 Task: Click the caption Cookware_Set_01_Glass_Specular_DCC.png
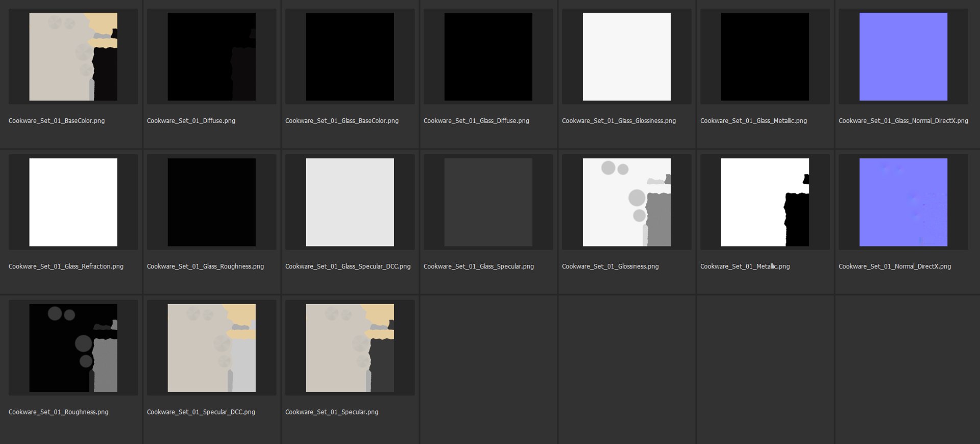348,266
